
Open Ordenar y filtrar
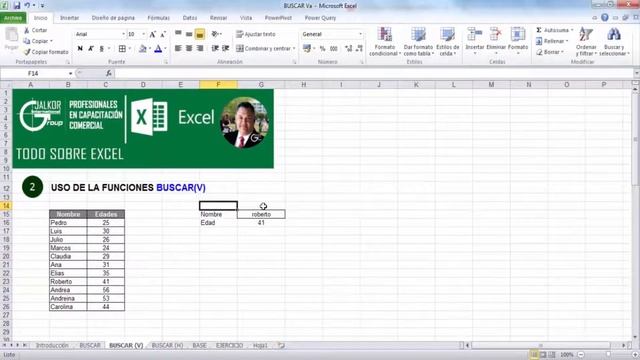[586, 42]
